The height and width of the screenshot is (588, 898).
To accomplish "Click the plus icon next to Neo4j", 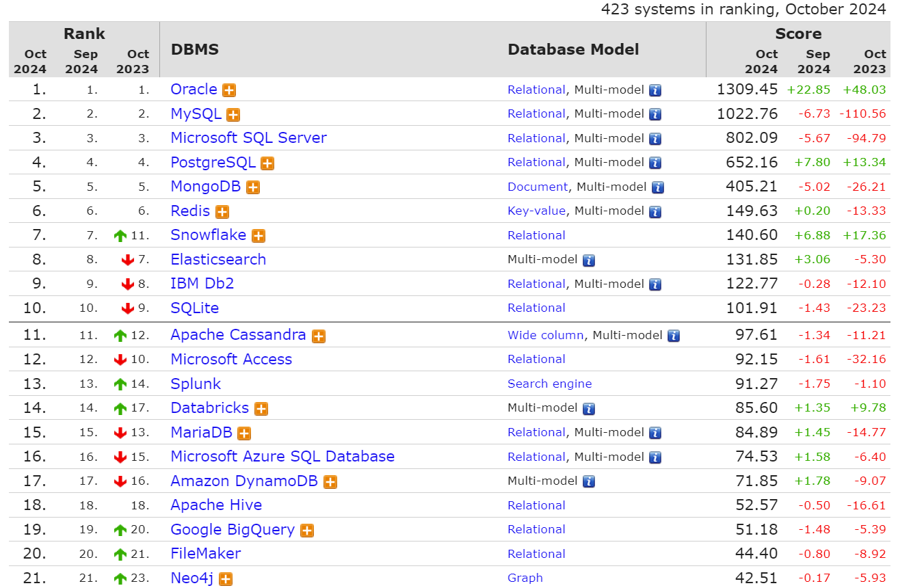I will pos(226,579).
